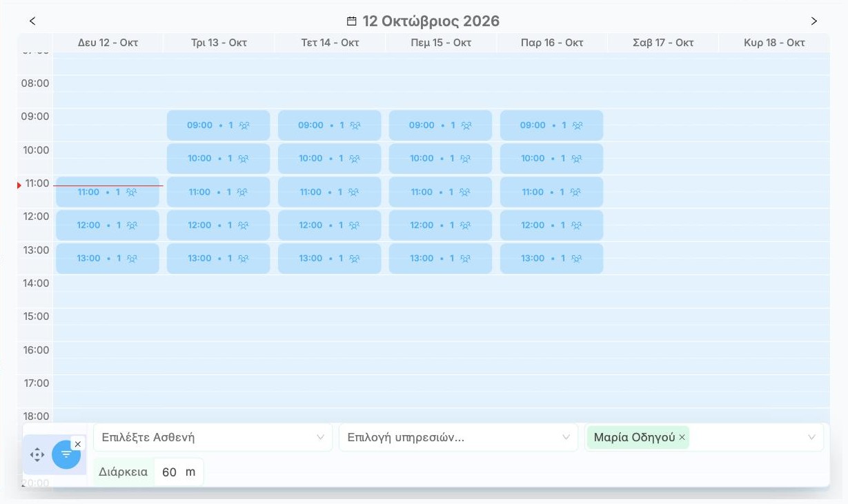Book the Monday 11:00 slot
This screenshot has height=504, width=848.
pos(108,192)
